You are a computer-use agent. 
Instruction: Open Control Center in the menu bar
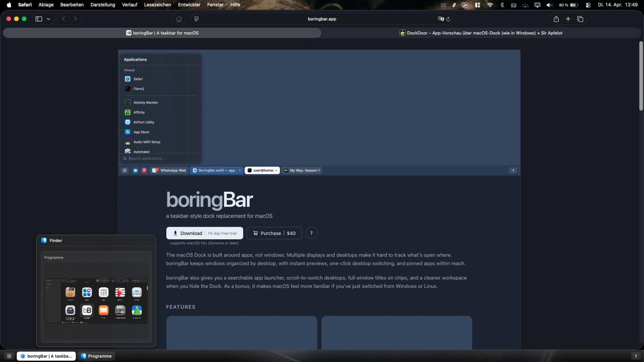coord(588,5)
